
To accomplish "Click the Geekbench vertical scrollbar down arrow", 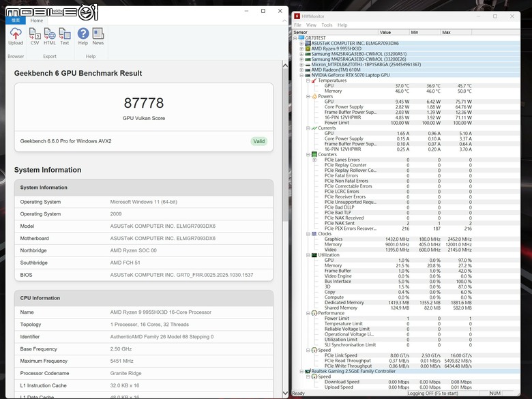I will point(285,394).
